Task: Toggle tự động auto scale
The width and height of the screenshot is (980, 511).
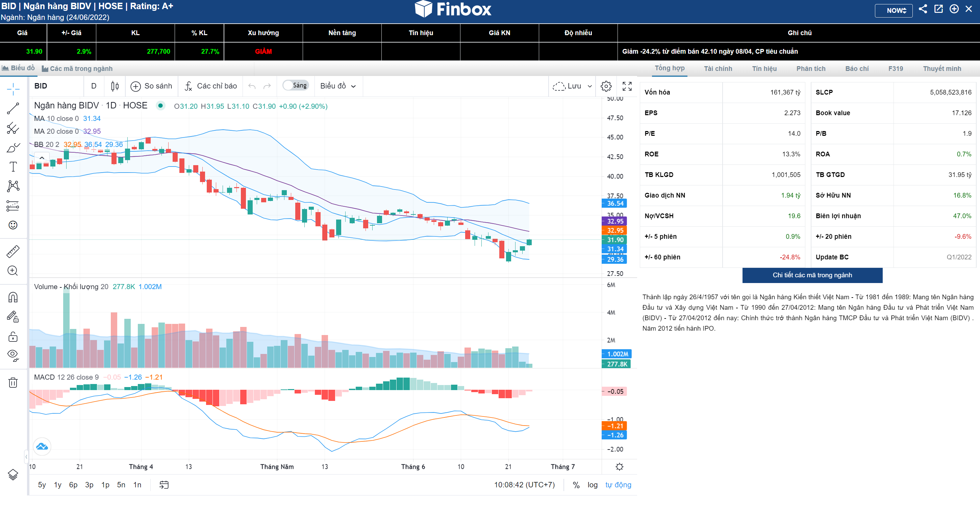Action: click(x=618, y=485)
